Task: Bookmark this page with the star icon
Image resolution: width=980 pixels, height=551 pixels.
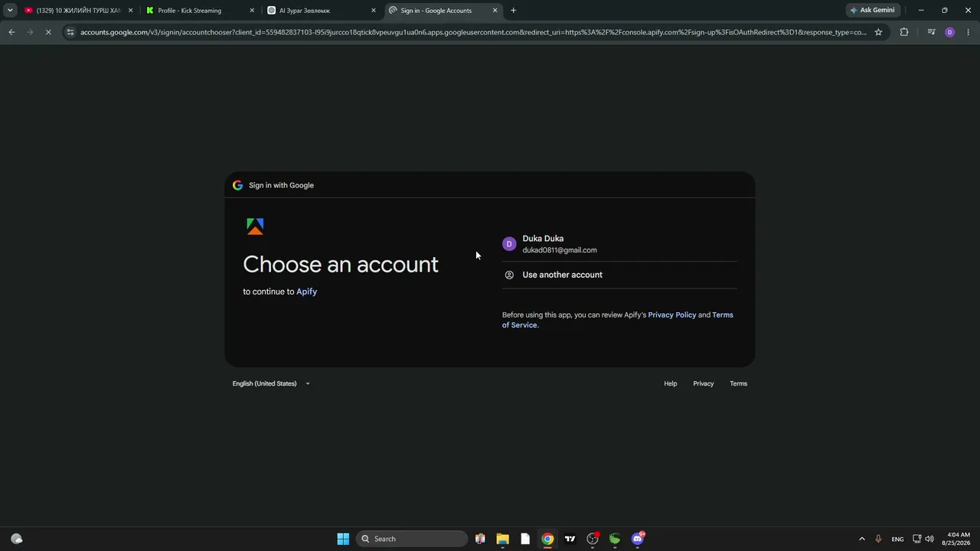Action: coord(878,32)
